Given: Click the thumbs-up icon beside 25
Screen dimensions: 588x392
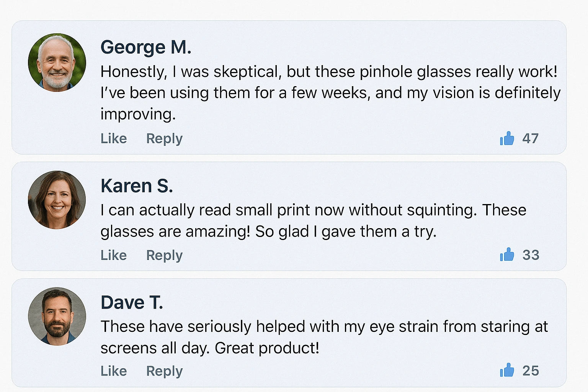Looking at the screenshot, I should 507,370.
